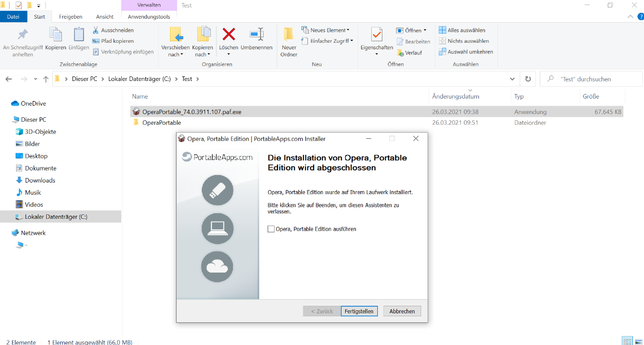Enable Opera, Portable Edition ausführen checkbox
This screenshot has width=644, height=345.
click(271, 229)
